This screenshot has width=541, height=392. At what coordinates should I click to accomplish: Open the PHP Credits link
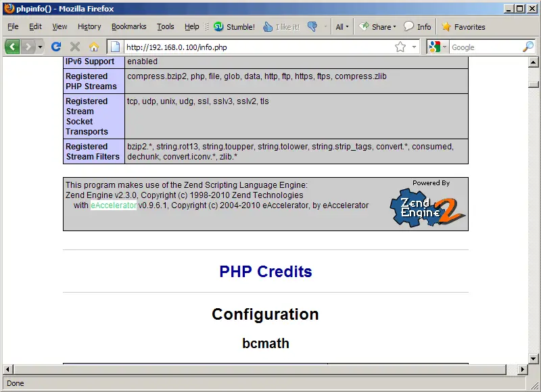tap(266, 271)
